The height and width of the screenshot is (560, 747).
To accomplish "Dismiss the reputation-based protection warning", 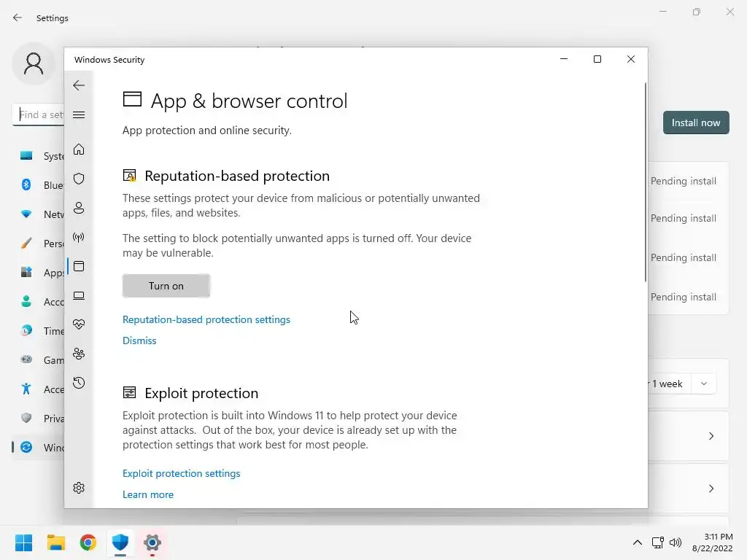I will pyautogui.click(x=139, y=341).
